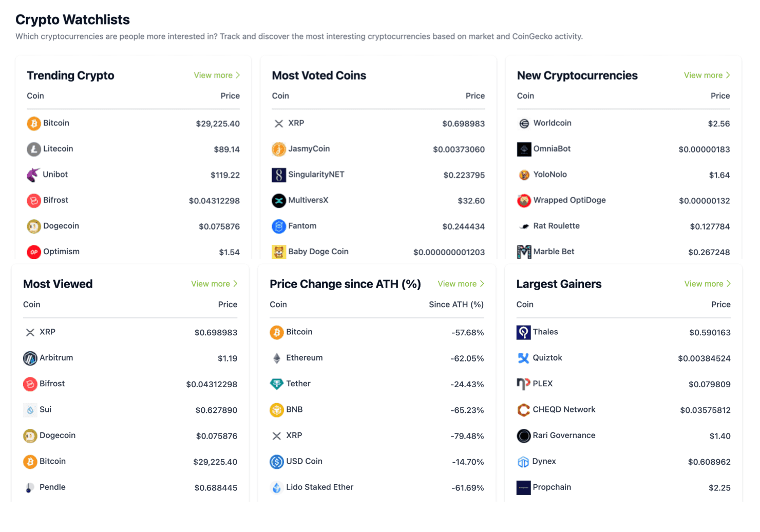760x532 pixels.
Task: Click the Unibot unicorn icon
Action: coord(33,175)
